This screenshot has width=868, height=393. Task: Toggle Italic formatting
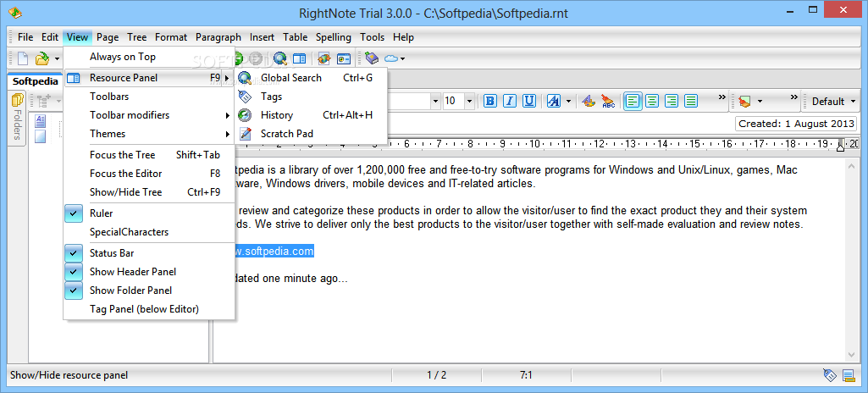coord(509,101)
